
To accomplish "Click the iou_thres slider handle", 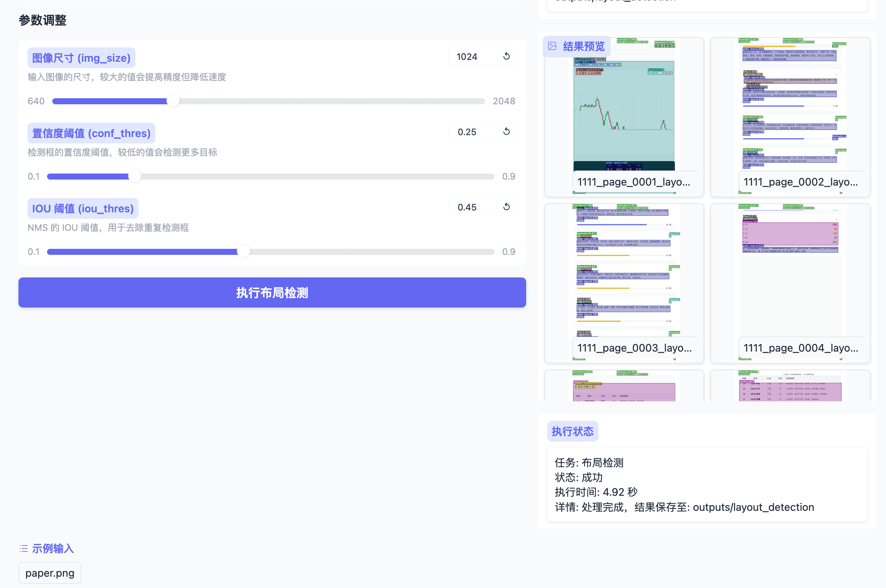I will coord(244,251).
